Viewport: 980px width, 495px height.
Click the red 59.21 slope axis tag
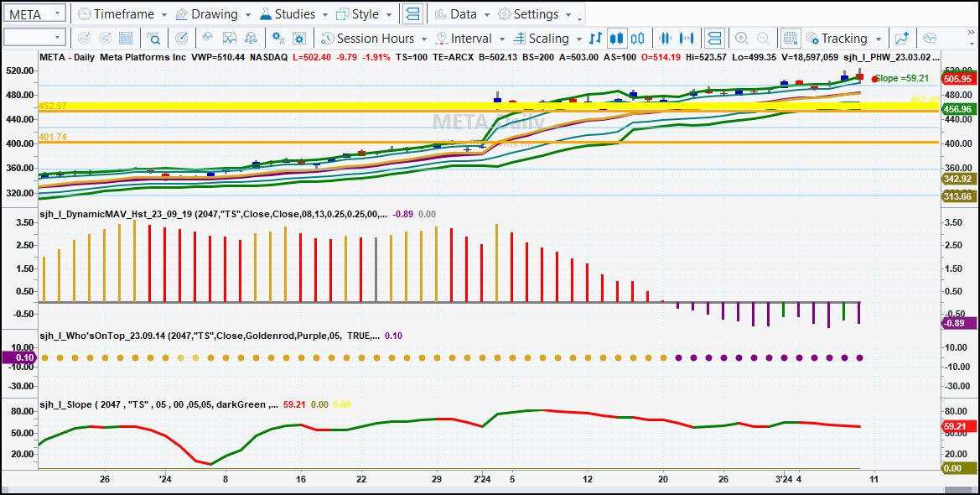click(x=957, y=427)
